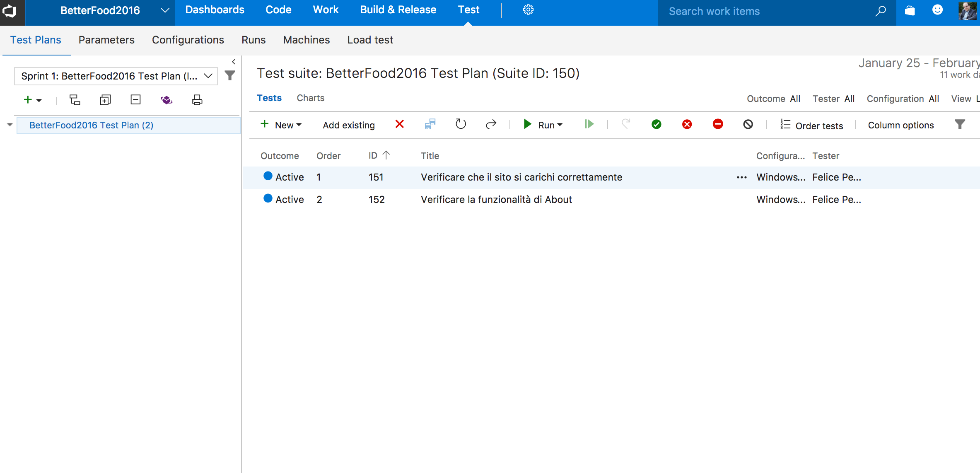Screen dimensions: 980x473
Task: Click the green plus add suite icon
Action: (28, 100)
